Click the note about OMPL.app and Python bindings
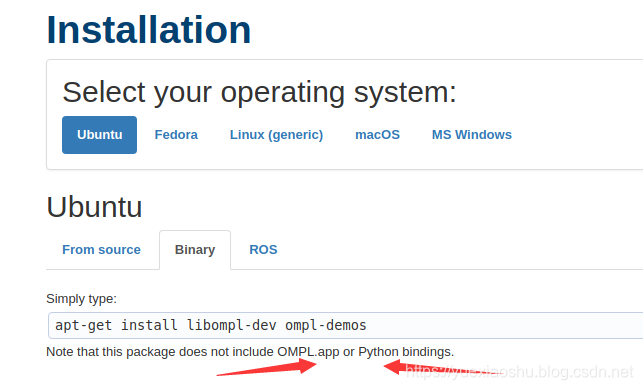Viewport: 643px width, 390px height. [x=250, y=352]
